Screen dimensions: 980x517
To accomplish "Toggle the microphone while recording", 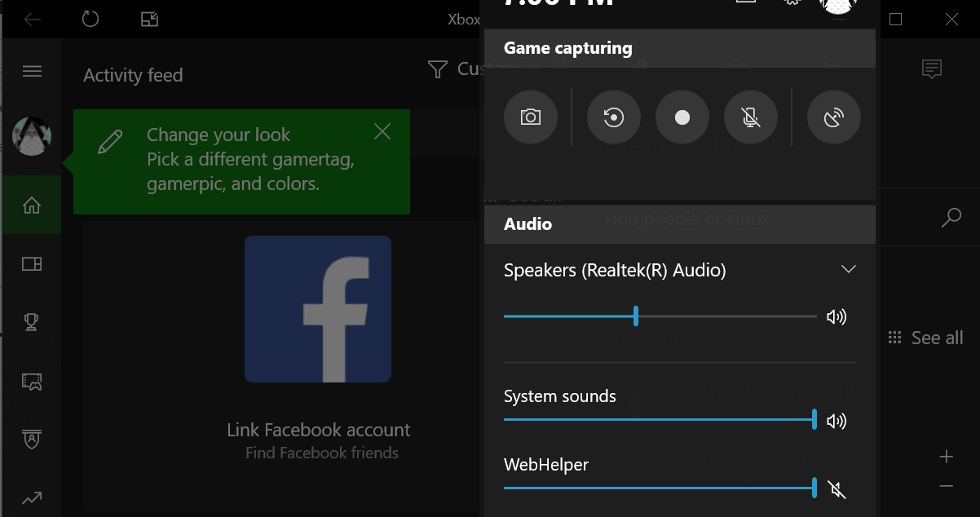I will coord(751,117).
